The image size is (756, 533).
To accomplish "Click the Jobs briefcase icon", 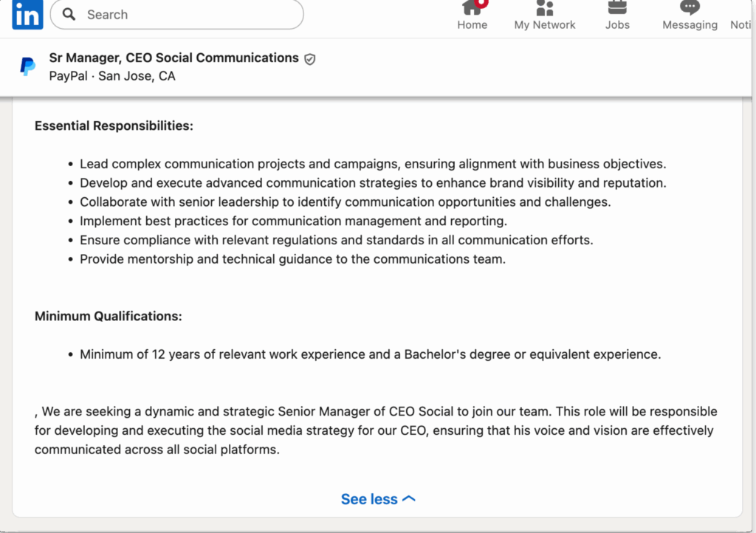I will (617, 7).
